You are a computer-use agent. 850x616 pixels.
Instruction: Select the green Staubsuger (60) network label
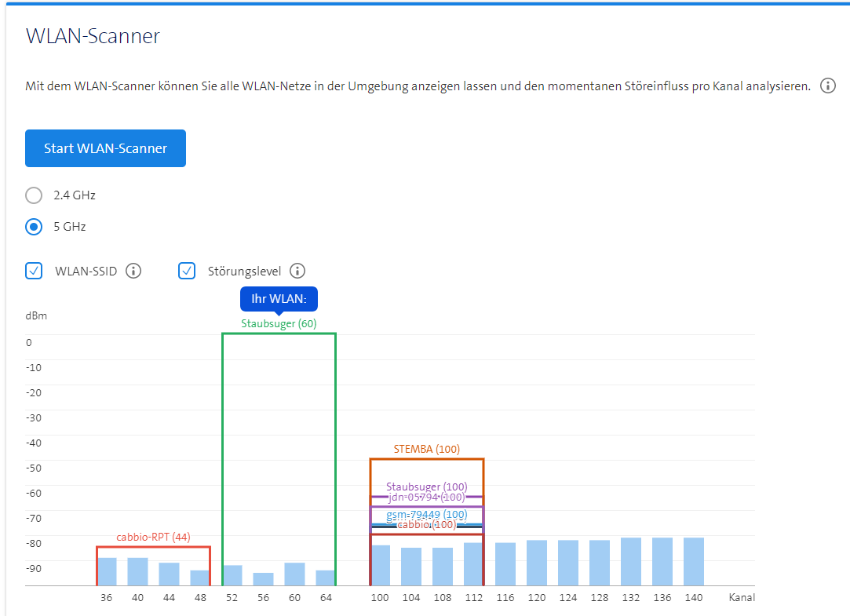click(279, 323)
